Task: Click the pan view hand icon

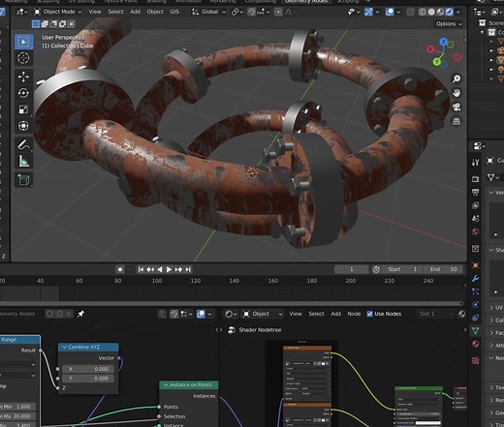Action: pyautogui.click(x=457, y=93)
